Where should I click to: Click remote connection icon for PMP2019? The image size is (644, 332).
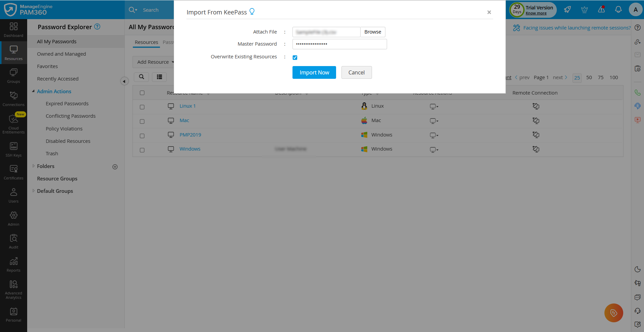[536, 135]
